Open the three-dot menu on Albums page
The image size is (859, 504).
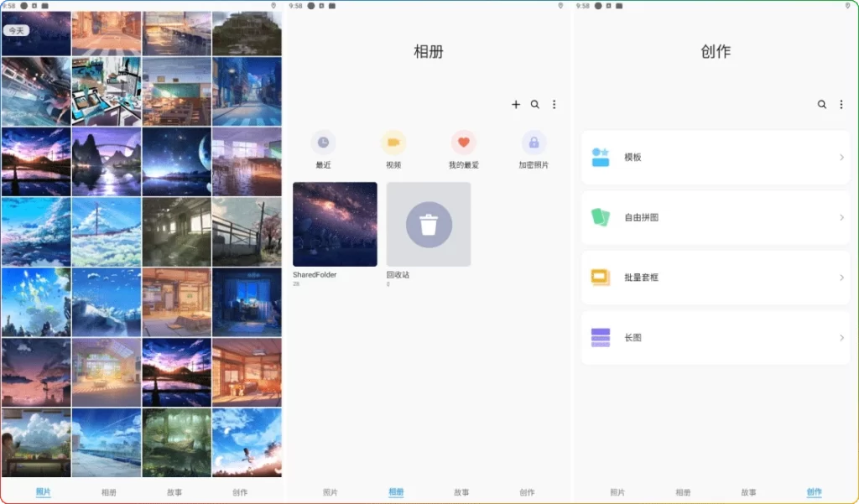pyautogui.click(x=554, y=104)
